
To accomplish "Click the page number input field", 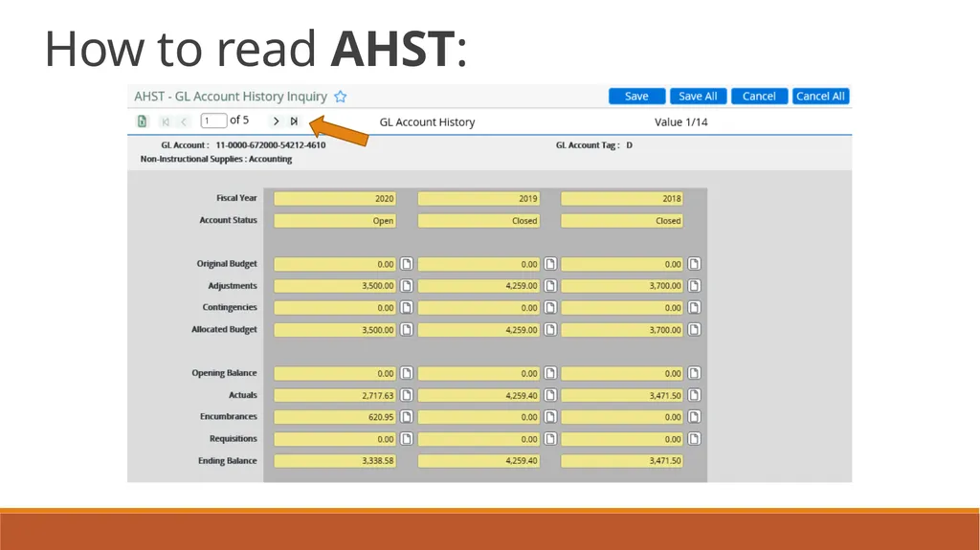I will pos(213,121).
